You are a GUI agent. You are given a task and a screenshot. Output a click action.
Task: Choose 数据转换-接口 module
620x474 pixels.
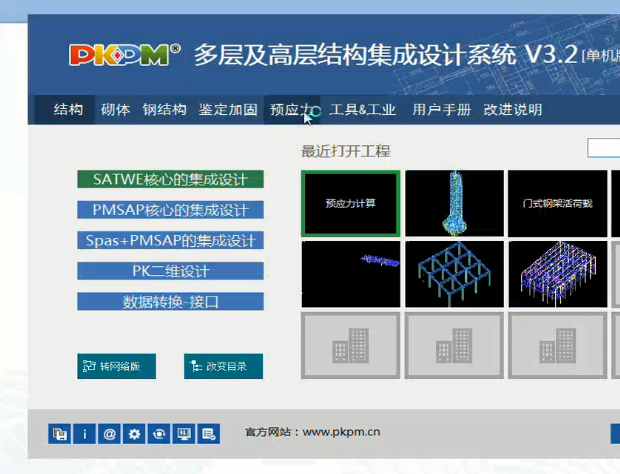(170, 302)
